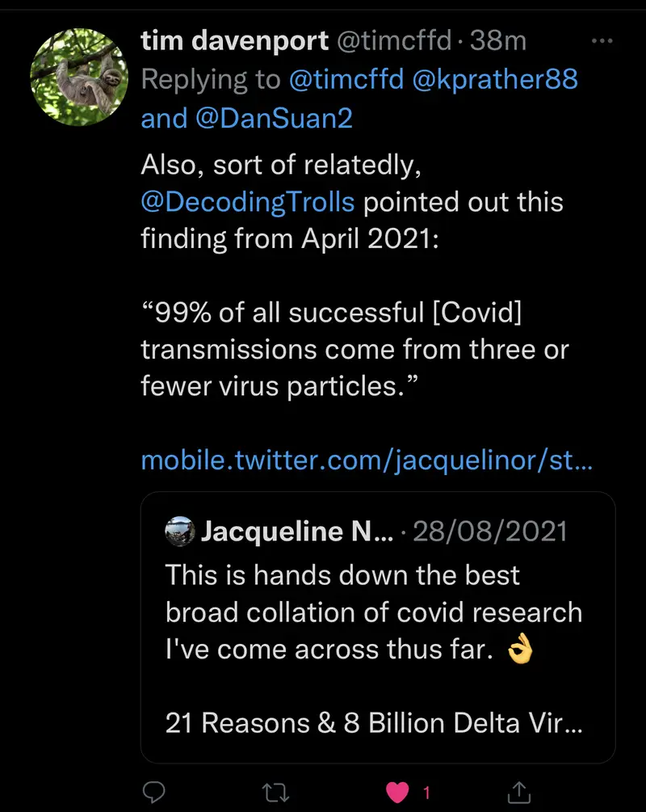Open the @timcffd handle beside the author name

coord(393,41)
